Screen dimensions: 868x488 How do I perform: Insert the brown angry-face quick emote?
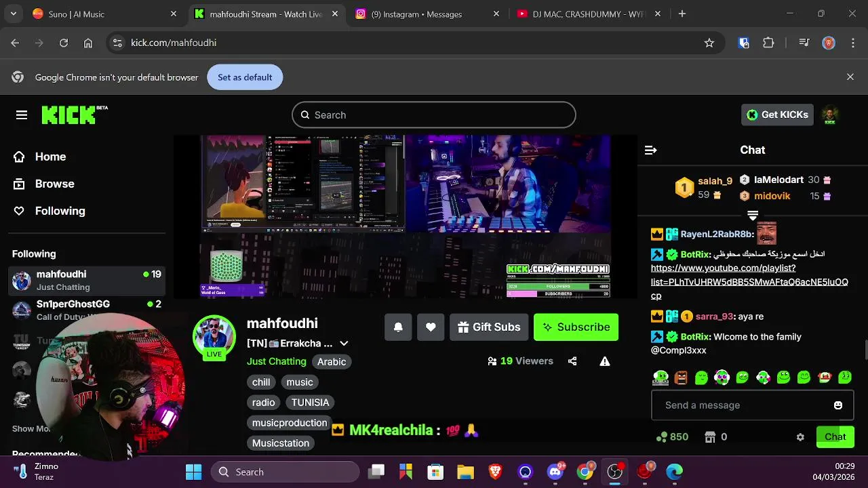(x=681, y=378)
